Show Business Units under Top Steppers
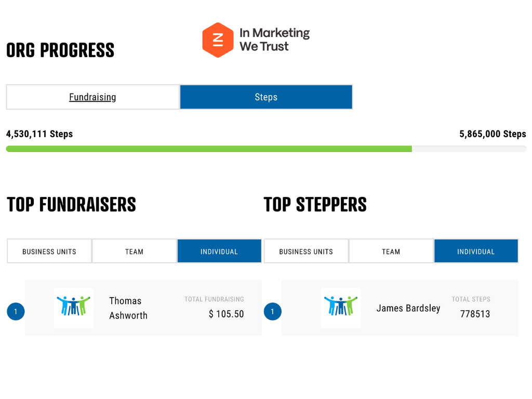 (306, 251)
